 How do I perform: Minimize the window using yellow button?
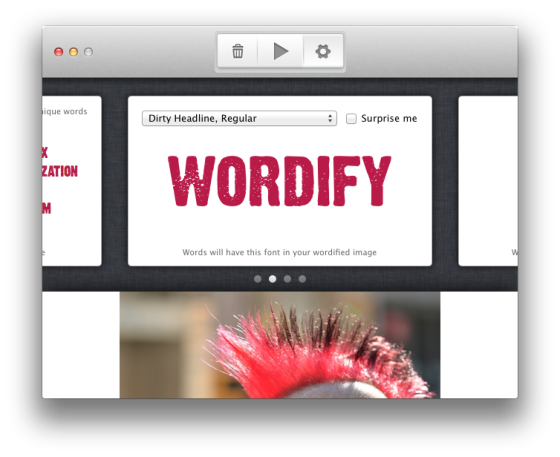point(74,52)
